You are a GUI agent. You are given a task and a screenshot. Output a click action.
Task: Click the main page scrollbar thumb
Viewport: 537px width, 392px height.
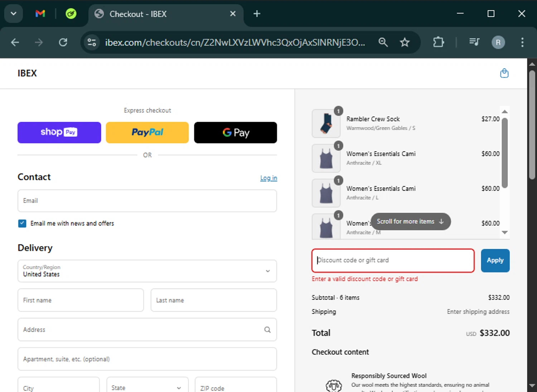(x=532, y=125)
